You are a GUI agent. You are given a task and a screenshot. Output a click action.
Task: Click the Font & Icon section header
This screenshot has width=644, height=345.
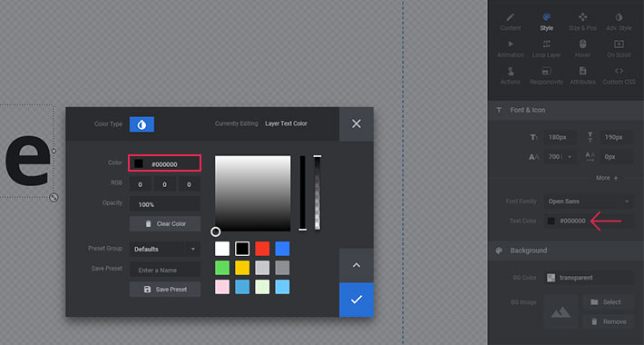[x=566, y=110]
